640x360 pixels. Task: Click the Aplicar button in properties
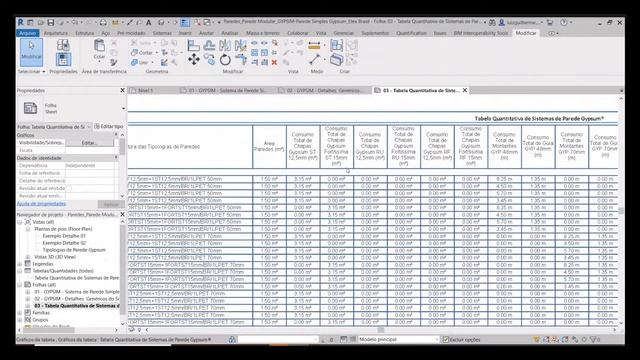pos(111,204)
